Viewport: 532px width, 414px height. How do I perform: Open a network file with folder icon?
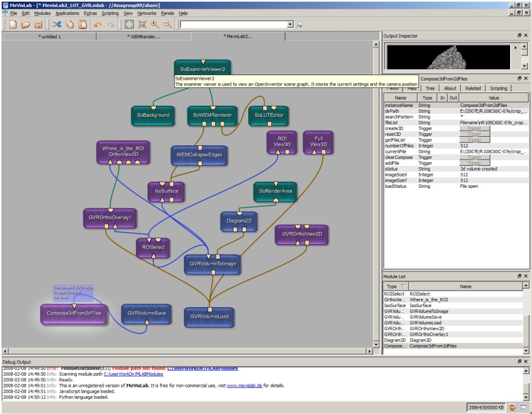click(x=25, y=24)
